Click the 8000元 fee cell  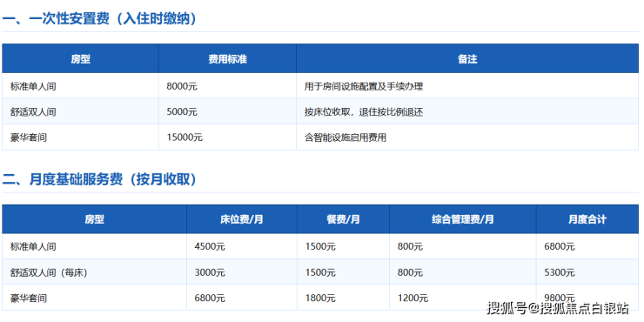coord(182,86)
